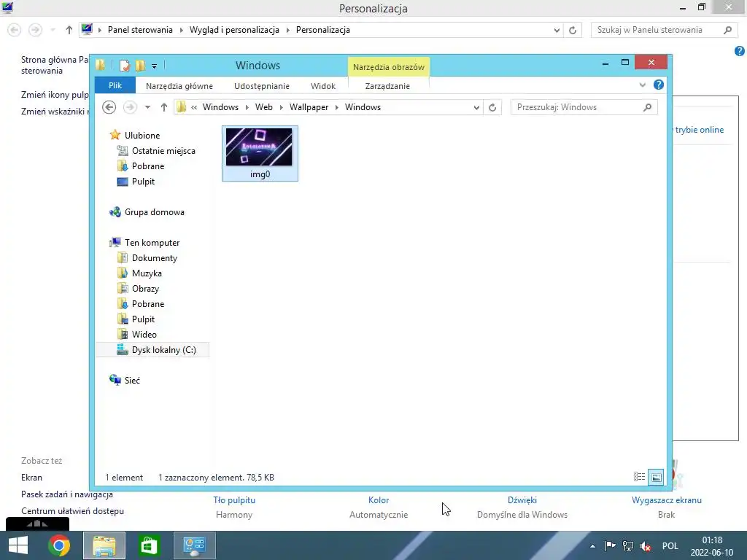Open Muzyka folder in navigation pane
This screenshot has width=747, height=560.
click(147, 273)
